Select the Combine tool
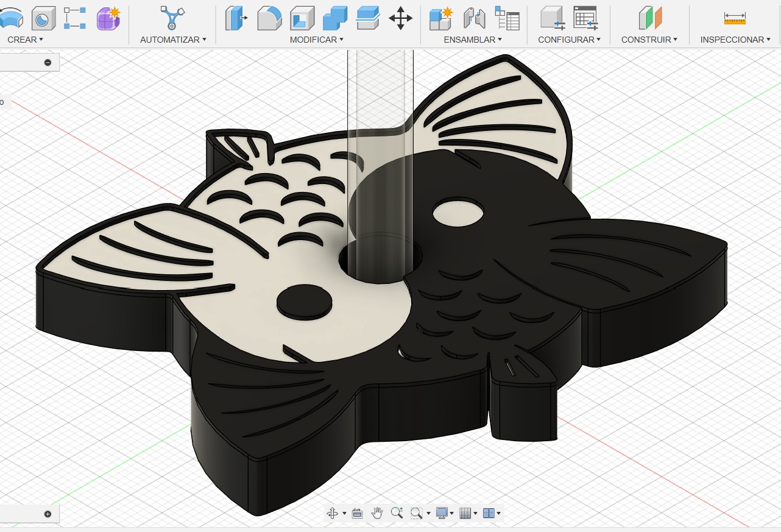This screenshot has width=781, height=532. click(336, 18)
